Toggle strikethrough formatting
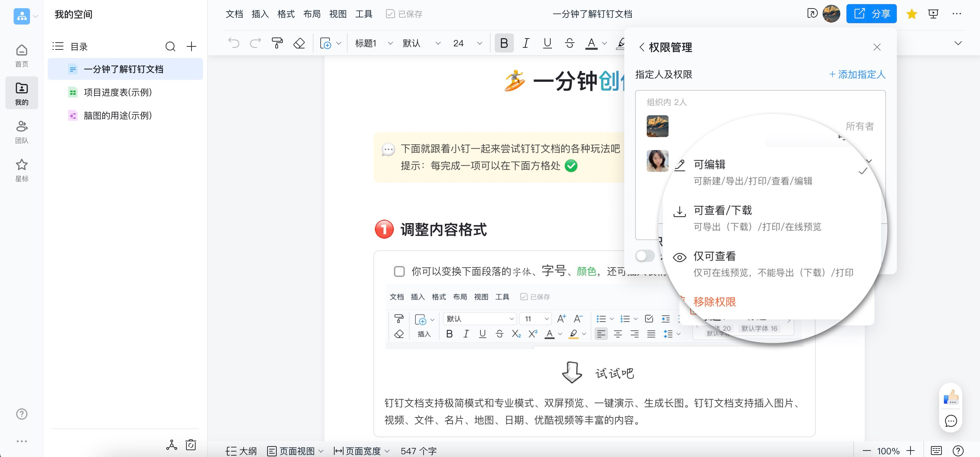The width and height of the screenshot is (980, 457). coord(569,43)
